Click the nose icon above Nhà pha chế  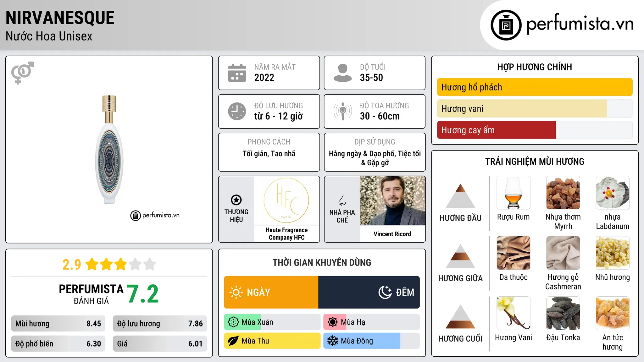pyautogui.click(x=342, y=200)
